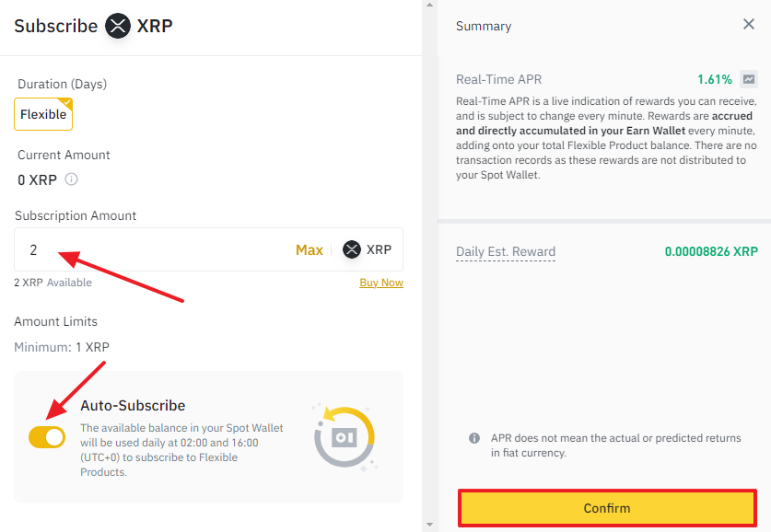Disable the Auto-Subscribe toggle
This screenshot has height=532, width=771.
tap(47, 437)
